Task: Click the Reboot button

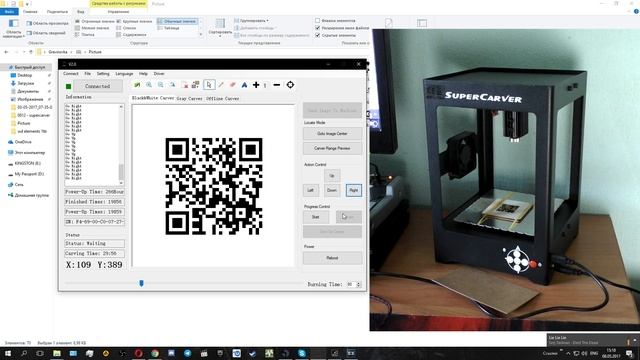Action: pos(332,258)
